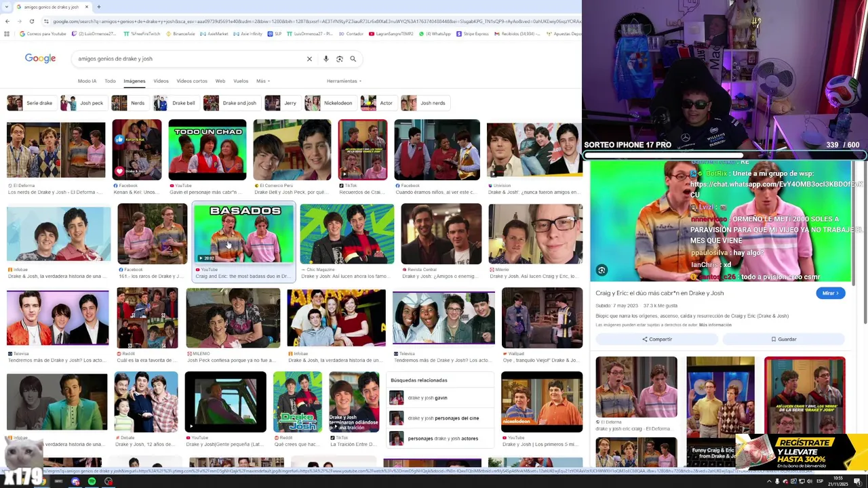Open the BinanceLuie bookmark

point(180,34)
